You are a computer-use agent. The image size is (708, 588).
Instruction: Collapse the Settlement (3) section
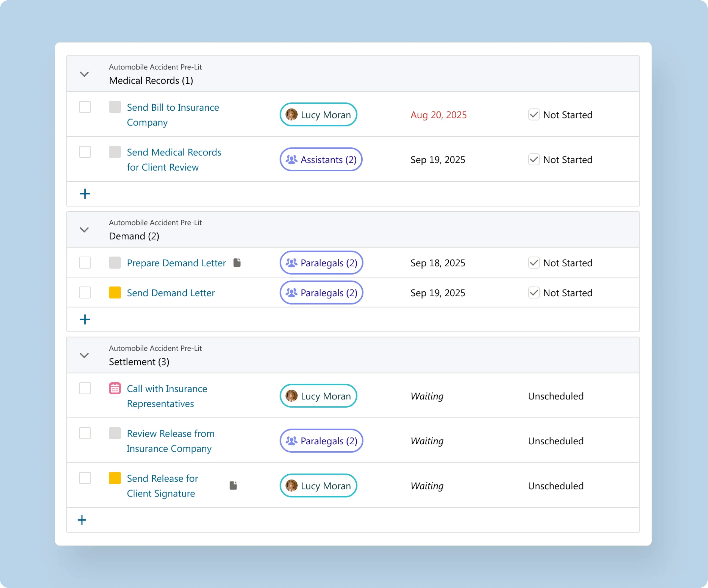(x=84, y=355)
